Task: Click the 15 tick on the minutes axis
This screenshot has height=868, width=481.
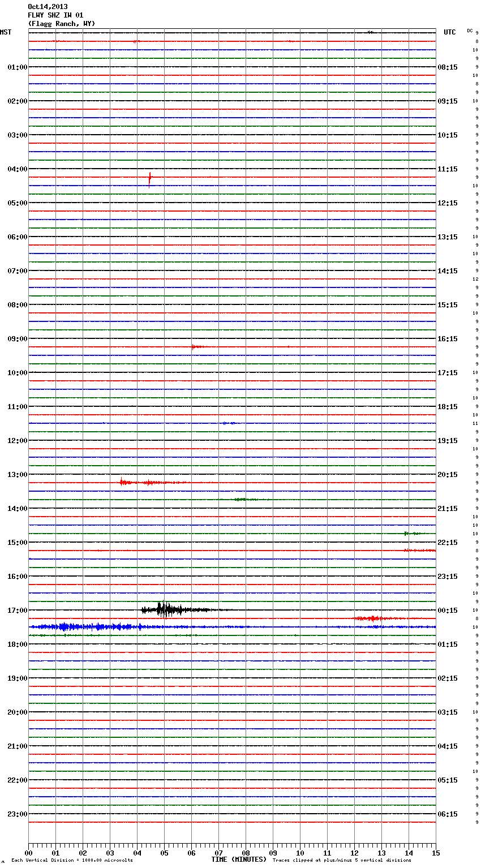Action: 436,853
